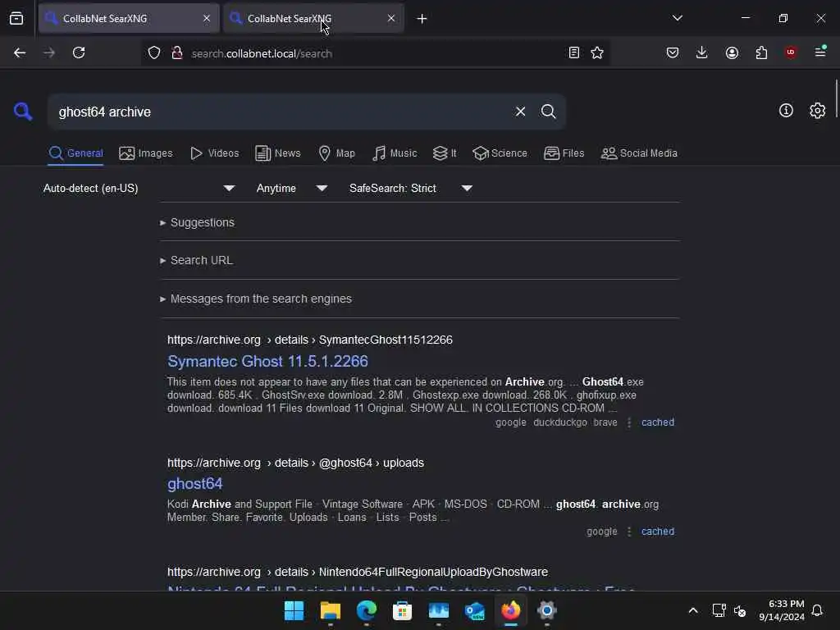The image size is (840, 630).
Task: Open the ghost64 uploads result link
Action: 195,484
